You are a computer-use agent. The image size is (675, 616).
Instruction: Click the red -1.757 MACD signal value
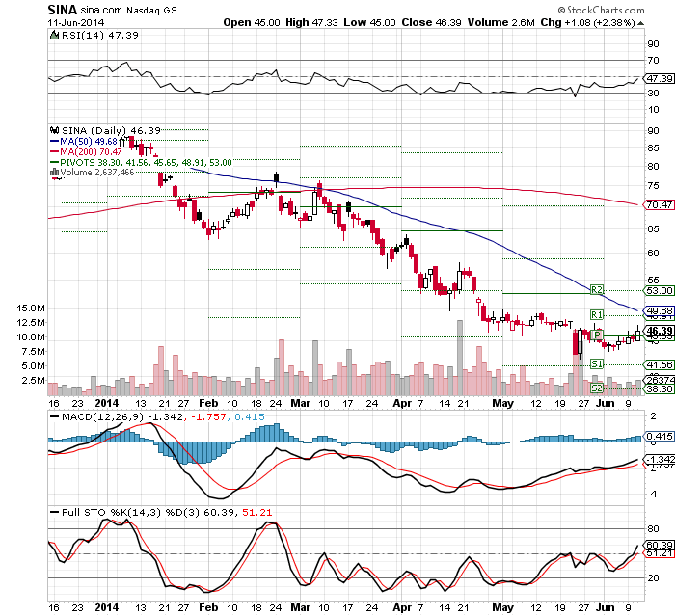[x=208, y=416]
